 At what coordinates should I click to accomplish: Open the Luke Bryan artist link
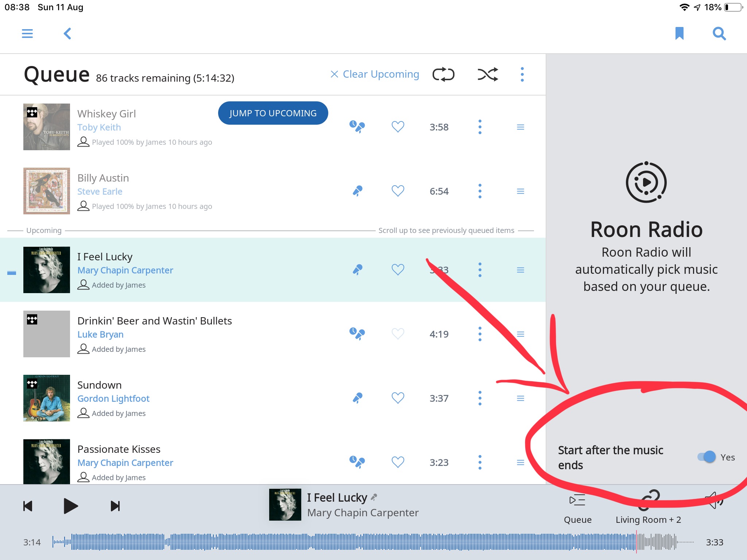point(100,334)
